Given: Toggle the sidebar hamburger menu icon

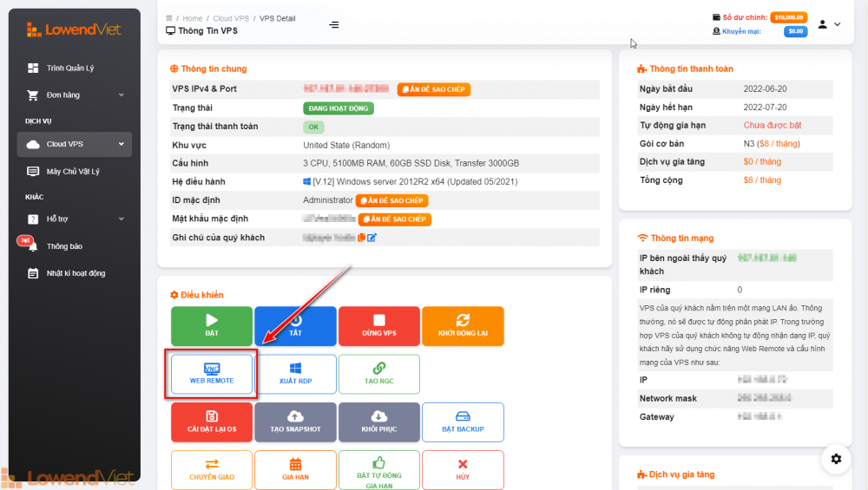Looking at the screenshot, I should (334, 25).
